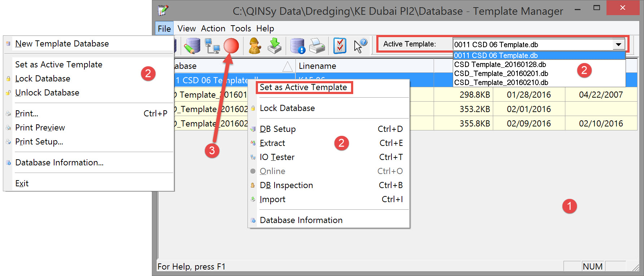Choose Database Information... in the File menu
644x276 pixels.
(89, 163)
